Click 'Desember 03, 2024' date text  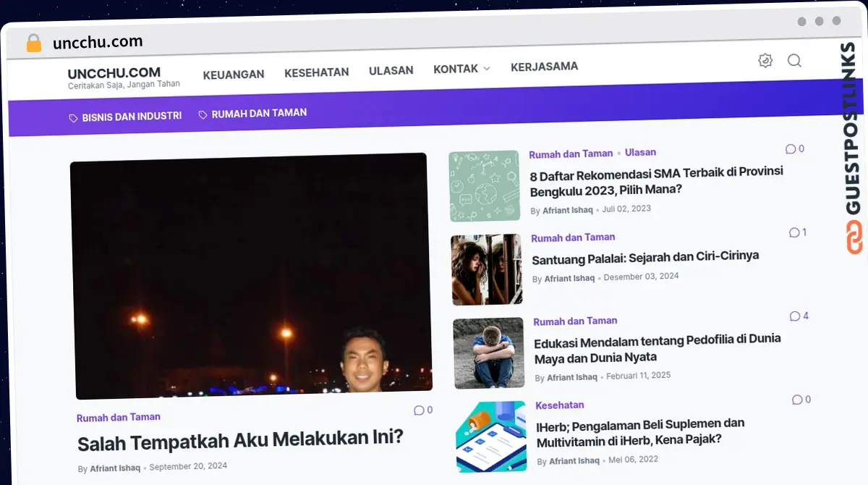pyautogui.click(x=642, y=277)
